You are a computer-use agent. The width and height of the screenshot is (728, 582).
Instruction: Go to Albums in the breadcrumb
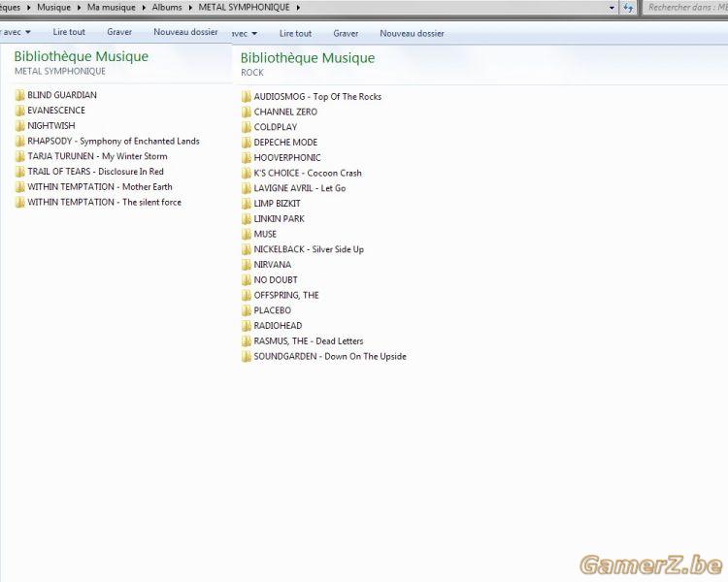[167, 8]
